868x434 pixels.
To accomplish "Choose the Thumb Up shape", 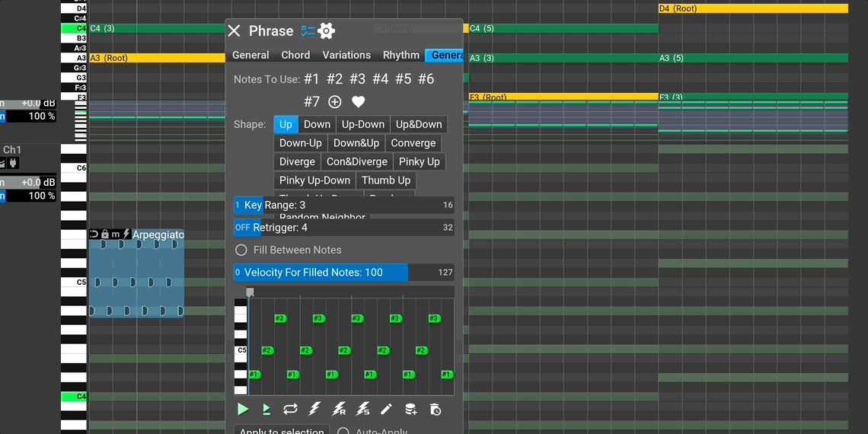I will click(x=386, y=180).
